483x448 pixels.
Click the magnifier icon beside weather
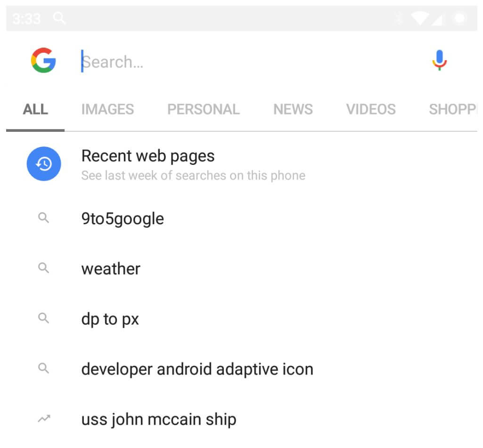[43, 268]
